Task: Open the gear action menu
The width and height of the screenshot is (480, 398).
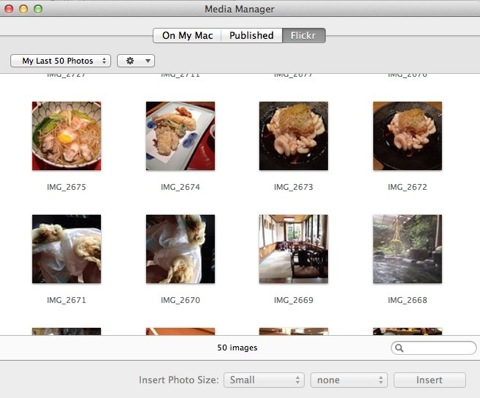Action: [x=136, y=61]
